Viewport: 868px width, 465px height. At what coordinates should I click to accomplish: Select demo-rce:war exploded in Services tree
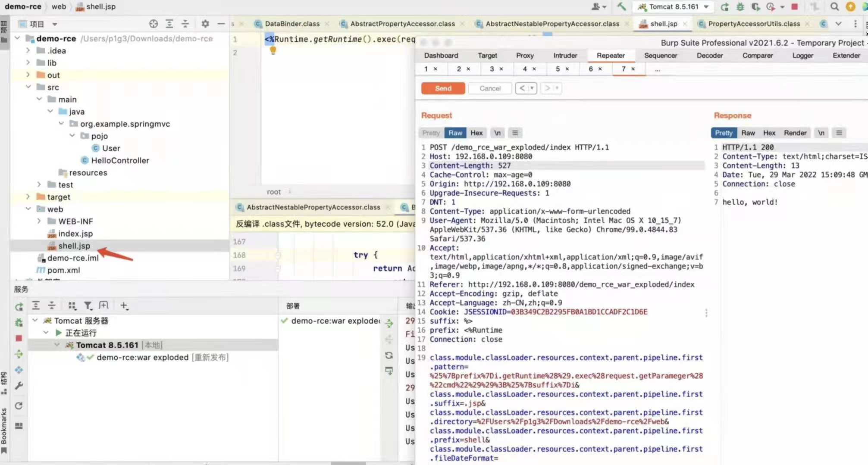143,357
